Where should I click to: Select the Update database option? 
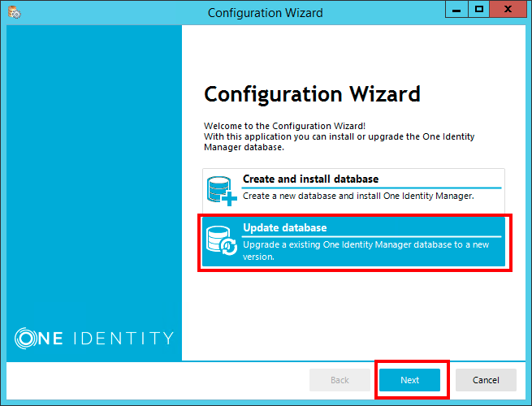tap(353, 242)
